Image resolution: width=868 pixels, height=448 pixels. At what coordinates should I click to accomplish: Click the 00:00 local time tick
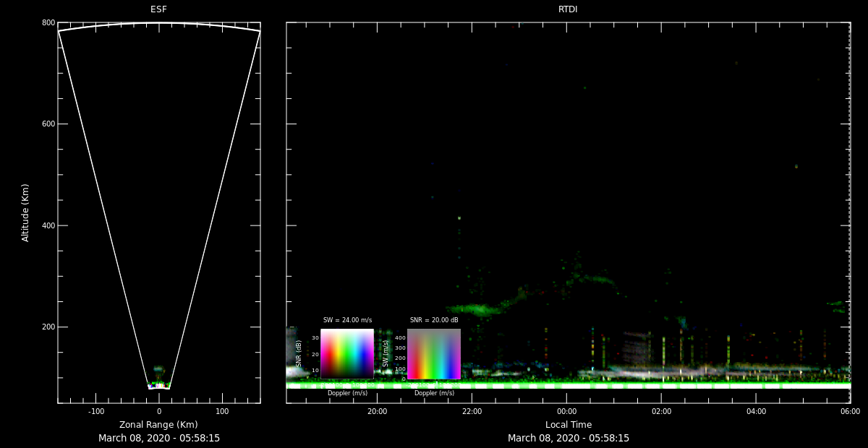coord(566,412)
